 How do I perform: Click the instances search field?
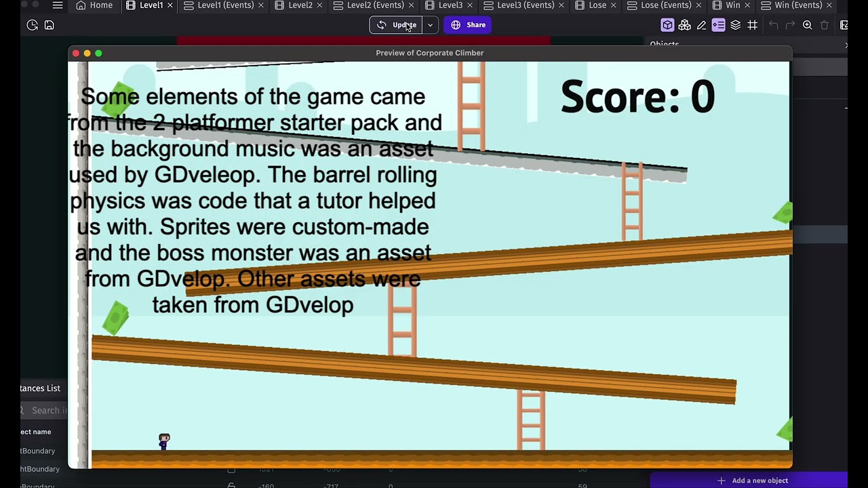[44, 410]
